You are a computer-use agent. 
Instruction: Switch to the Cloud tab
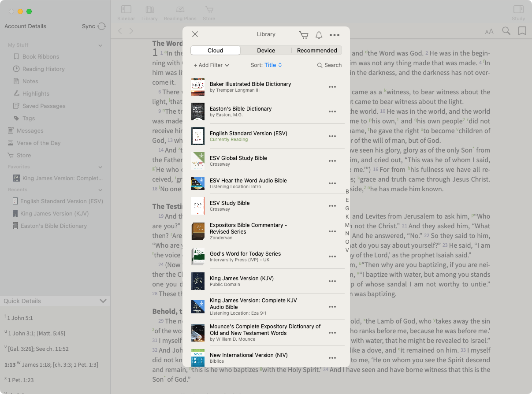coord(216,50)
